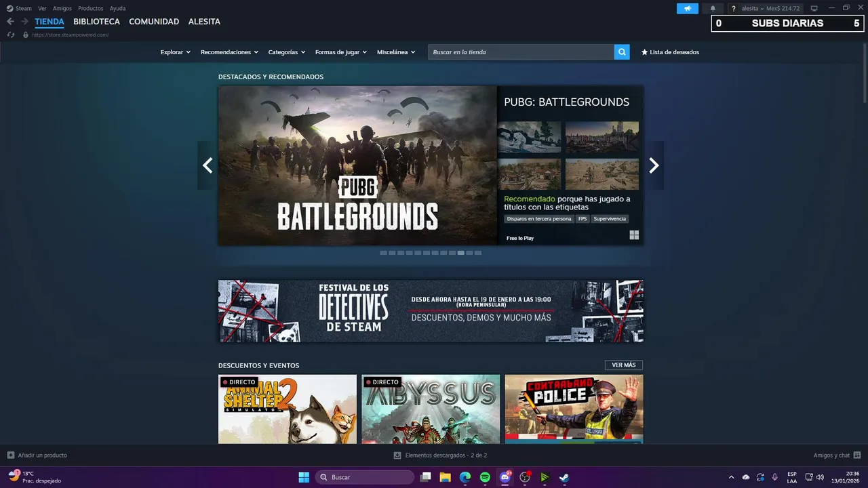Show hidden tray icons with the chevron
Viewport: 868px width, 488px height.
(x=731, y=477)
